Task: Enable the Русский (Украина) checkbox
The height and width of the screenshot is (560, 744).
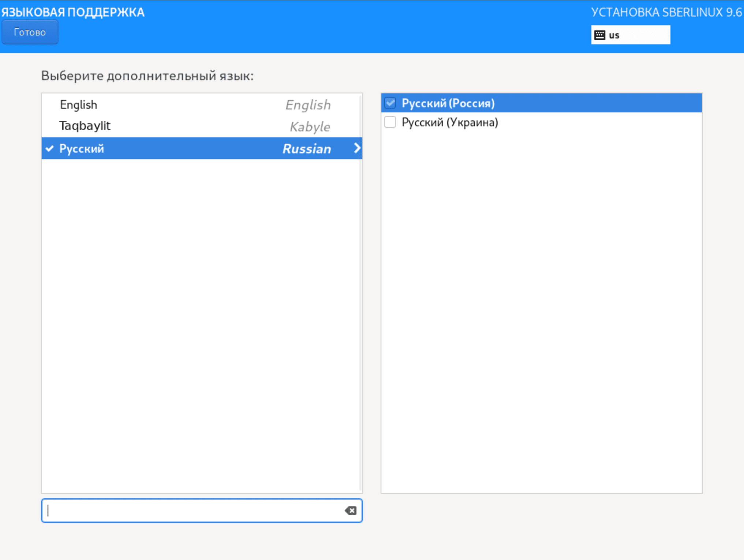Action: coord(390,122)
